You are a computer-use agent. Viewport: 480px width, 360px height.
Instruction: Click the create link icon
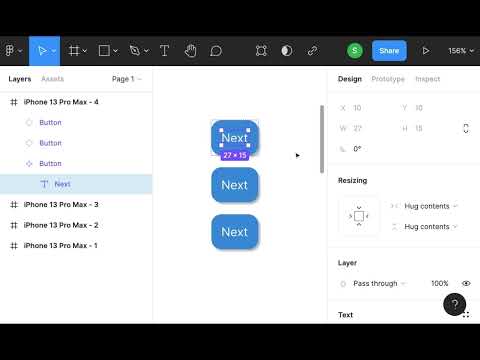pos(312,51)
